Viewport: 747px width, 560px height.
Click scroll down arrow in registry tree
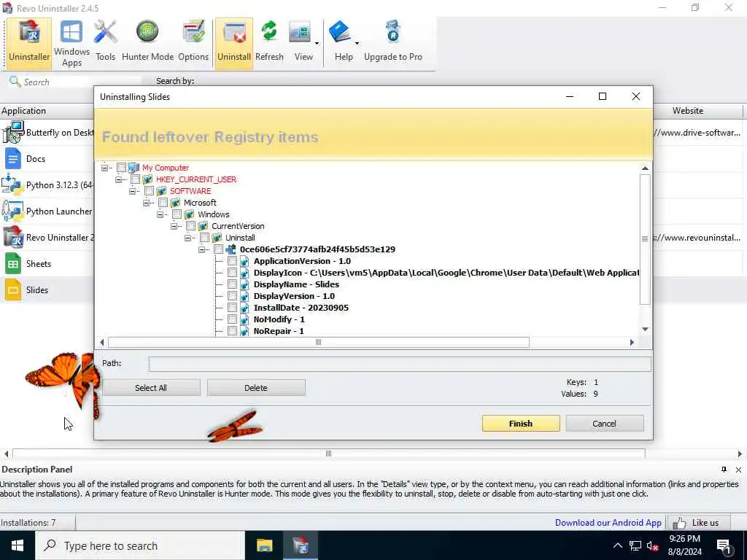(645, 329)
